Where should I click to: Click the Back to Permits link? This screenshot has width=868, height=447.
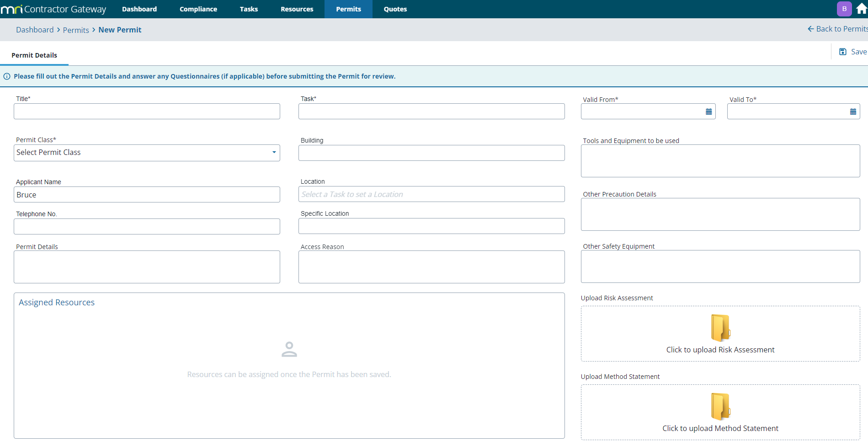pos(837,29)
